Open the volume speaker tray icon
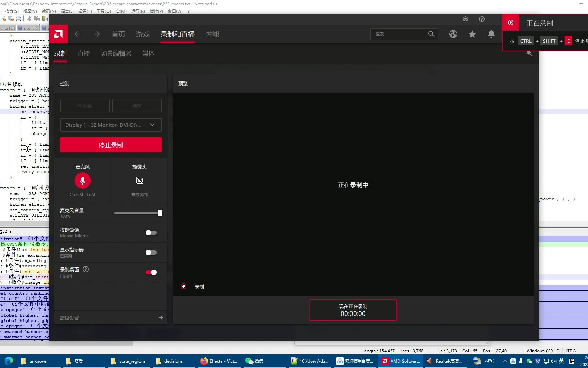The height and width of the screenshot is (368, 588). tap(554, 361)
